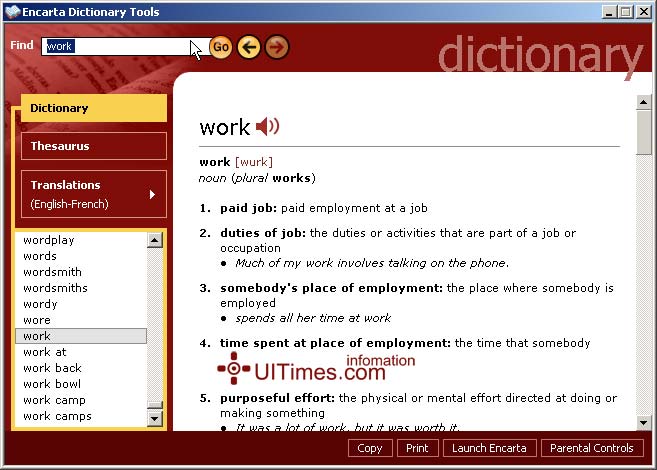Click definition pane scroll up arrow
Image resolution: width=657 pixels, height=470 pixels.
coord(644,102)
